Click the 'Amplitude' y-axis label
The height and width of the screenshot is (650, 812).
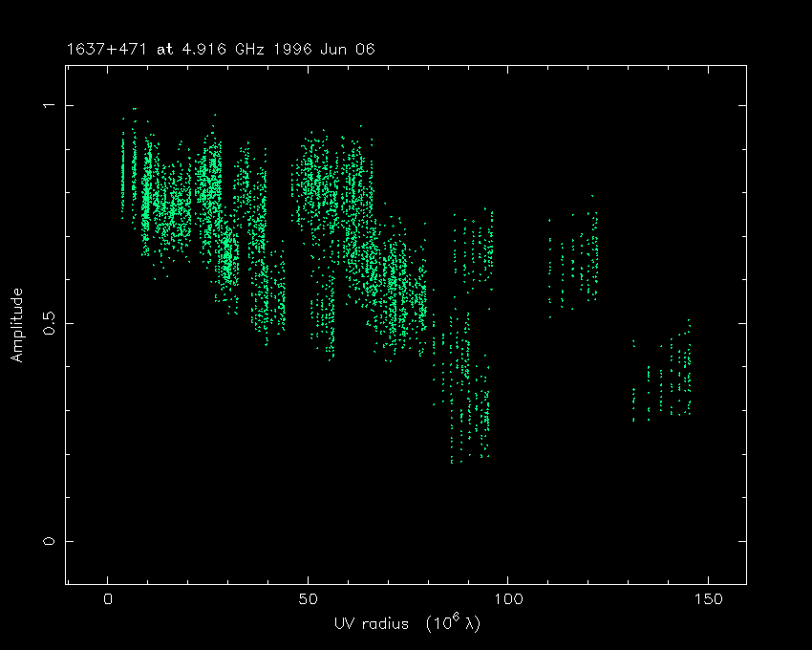coord(16,324)
